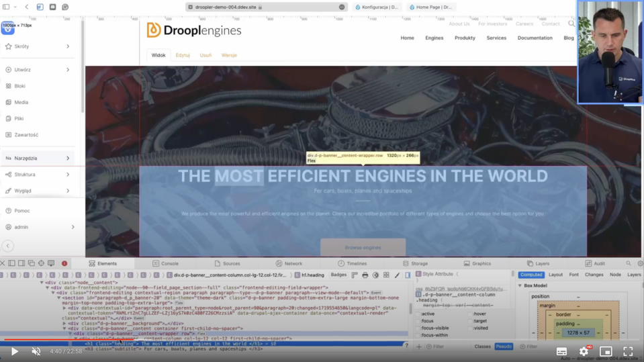Enable the :focus-visible checkbox
Screen dimensions: 644x362
point(418,328)
